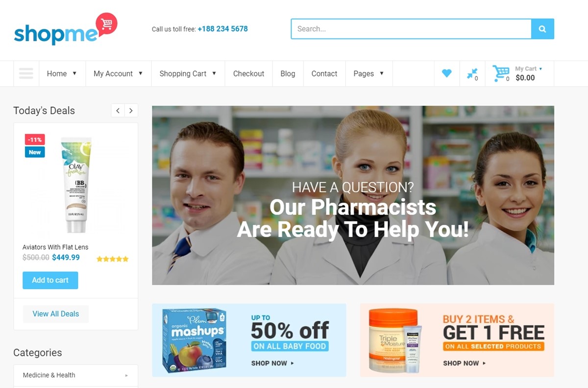Image resolution: width=588 pixels, height=388 pixels.
Task: Open the hamburger menu icon
Action: (x=26, y=73)
